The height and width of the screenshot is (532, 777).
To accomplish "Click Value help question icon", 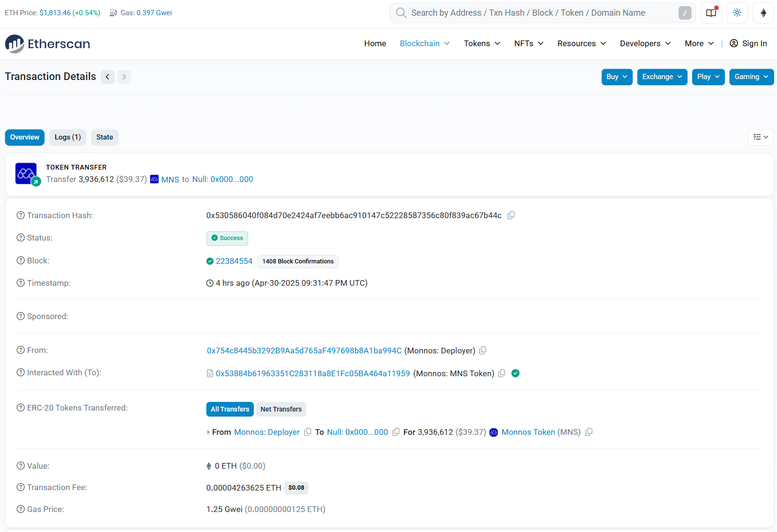I will pos(20,466).
